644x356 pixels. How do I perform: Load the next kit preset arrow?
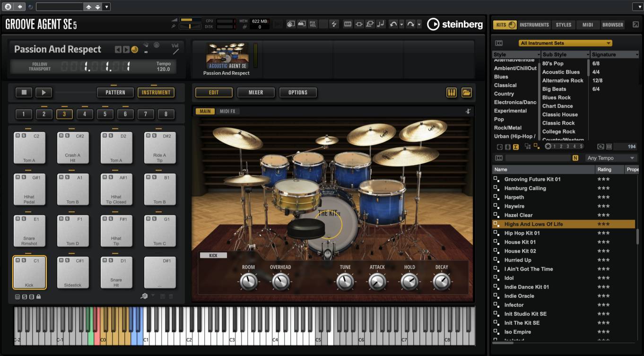point(126,49)
